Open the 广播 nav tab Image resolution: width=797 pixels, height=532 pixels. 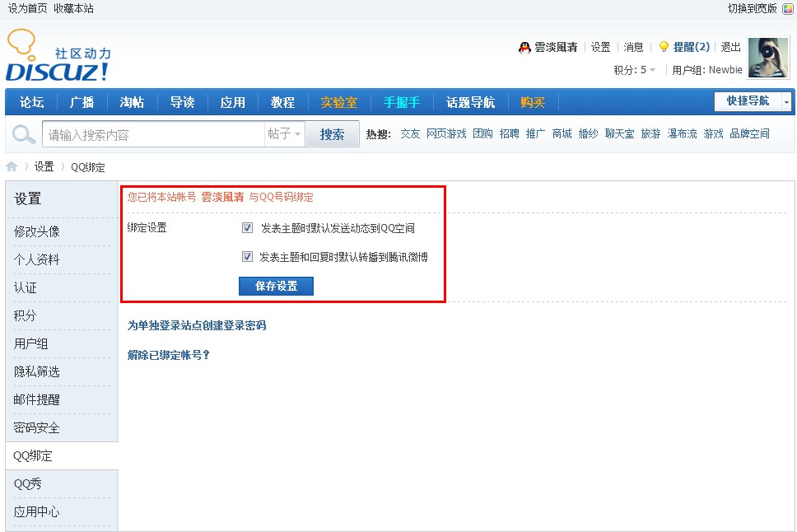[82, 102]
